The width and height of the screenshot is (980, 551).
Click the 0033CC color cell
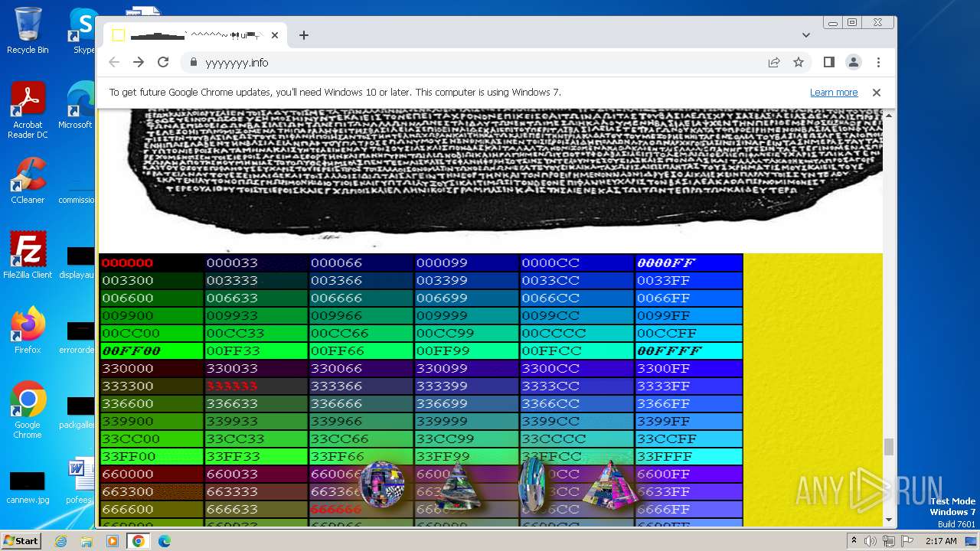tap(577, 280)
